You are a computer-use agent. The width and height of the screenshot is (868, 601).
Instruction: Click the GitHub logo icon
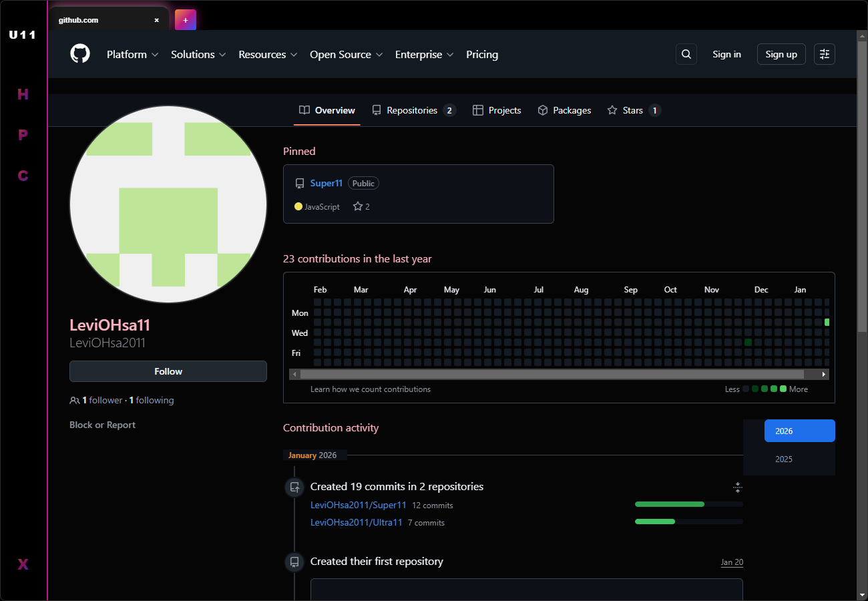[x=79, y=54]
